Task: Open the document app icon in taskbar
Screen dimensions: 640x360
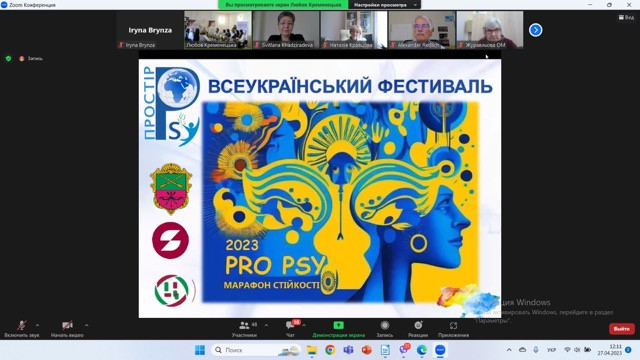Action: click(x=385, y=350)
